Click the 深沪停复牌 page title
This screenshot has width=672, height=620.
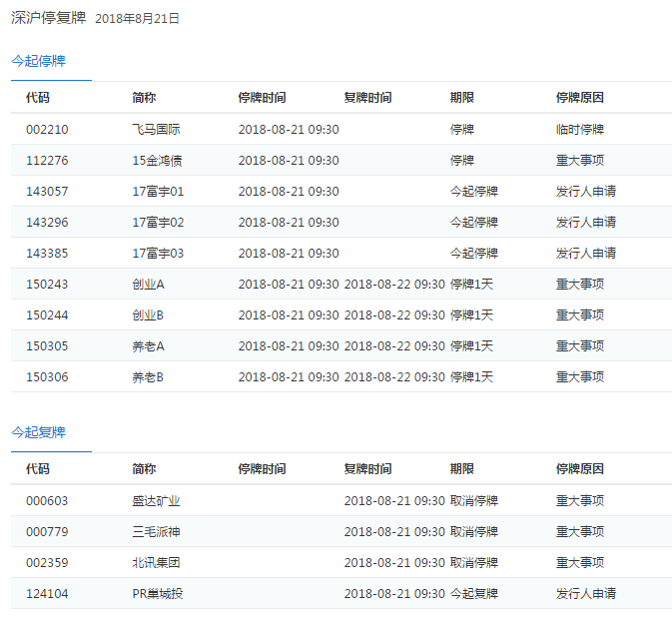[48, 18]
